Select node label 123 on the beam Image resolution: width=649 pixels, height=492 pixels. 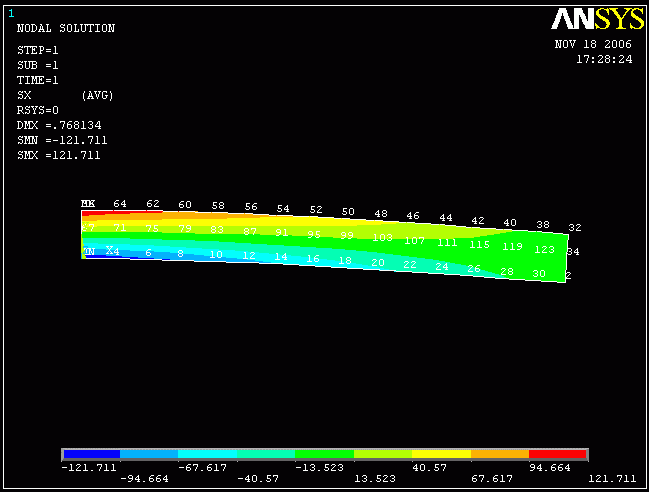(544, 250)
